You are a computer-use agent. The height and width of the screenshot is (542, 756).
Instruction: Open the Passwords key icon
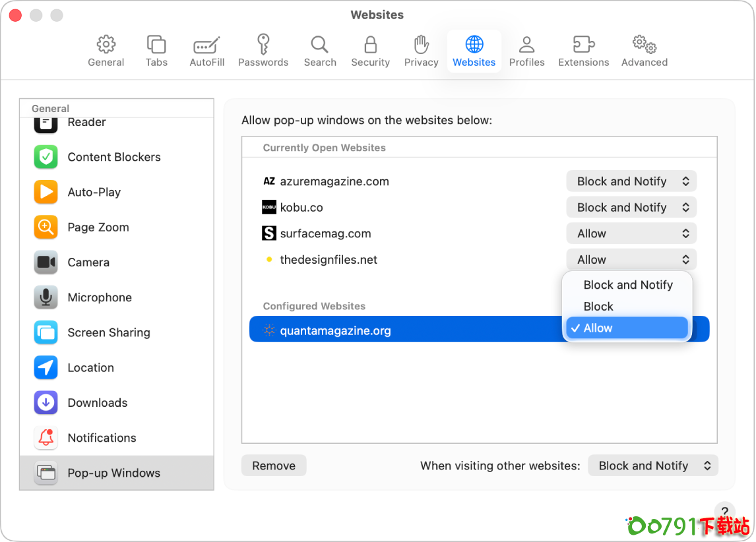[x=263, y=45]
